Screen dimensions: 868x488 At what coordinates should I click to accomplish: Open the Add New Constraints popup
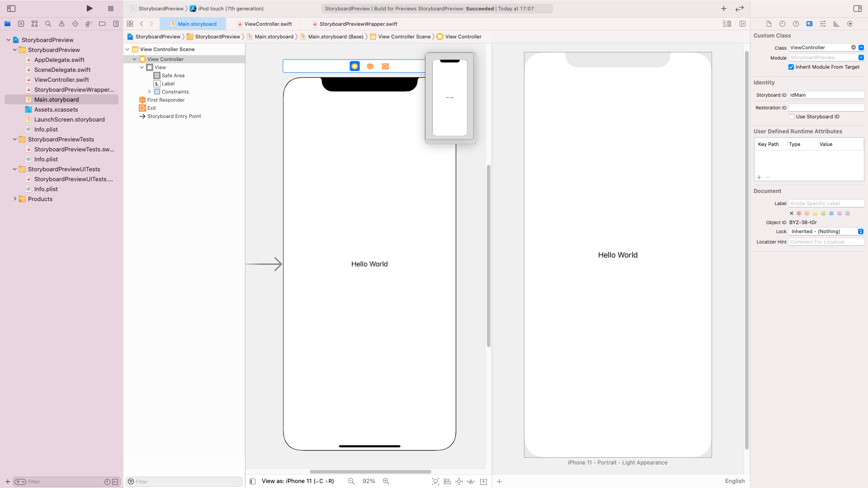pyautogui.click(x=459, y=481)
